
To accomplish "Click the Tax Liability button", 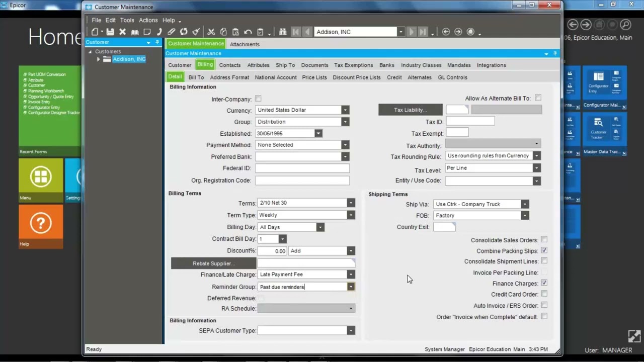I will pyautogui.click(x=411, y=110).
